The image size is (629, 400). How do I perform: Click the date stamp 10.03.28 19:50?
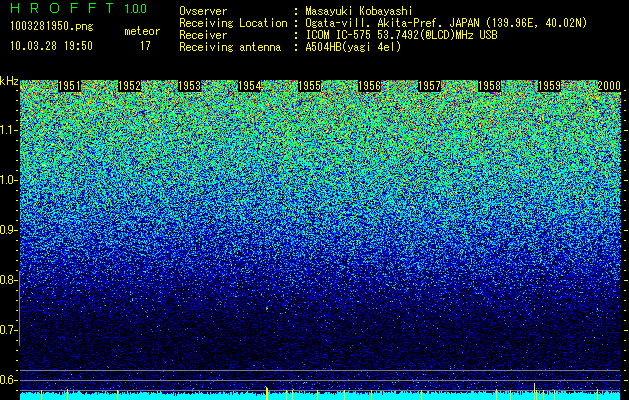click(x=51, y=46)
